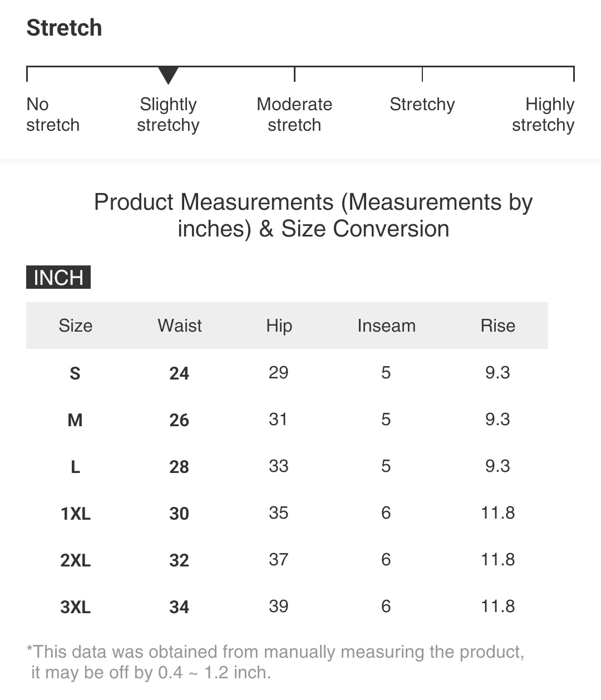Screen dimensions: 601x700
Task: Click the triangle marker on the stretch scale
Action: point(168,75)
